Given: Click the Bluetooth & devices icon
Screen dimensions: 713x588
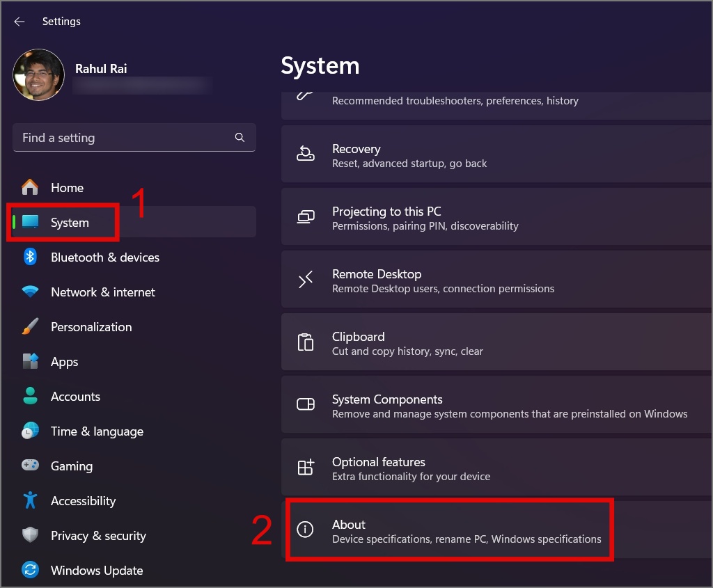Looking at the screenshot, I should point(31,257).
